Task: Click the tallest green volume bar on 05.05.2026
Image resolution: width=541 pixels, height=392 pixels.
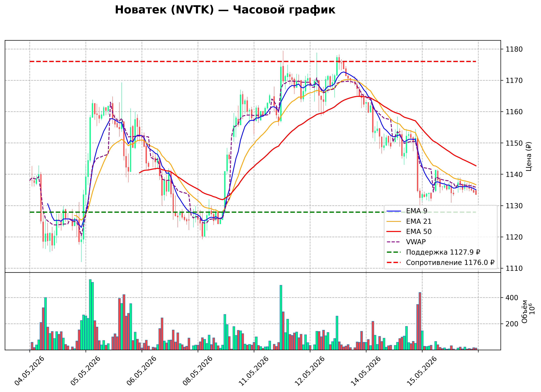Action: 90,315
